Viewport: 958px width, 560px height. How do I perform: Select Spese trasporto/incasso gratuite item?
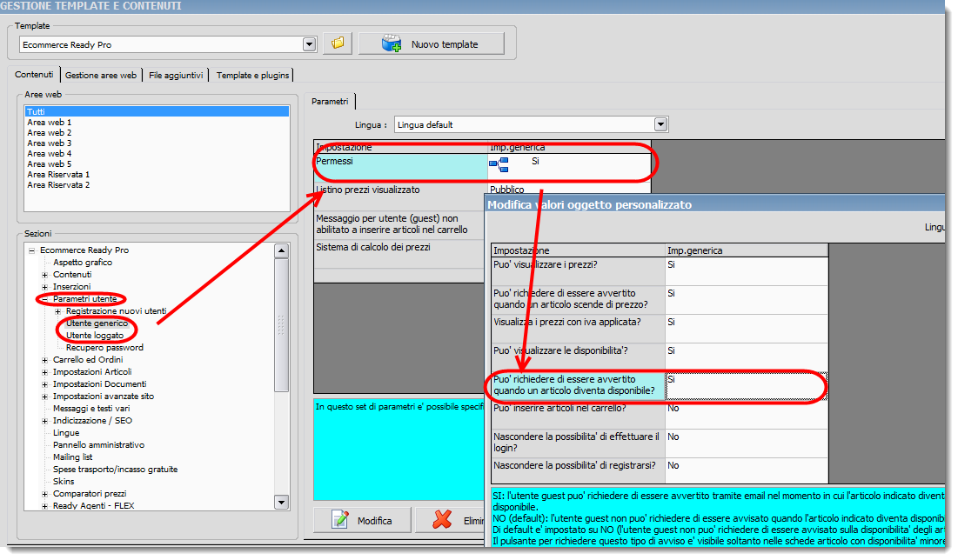tap(115, 470)
